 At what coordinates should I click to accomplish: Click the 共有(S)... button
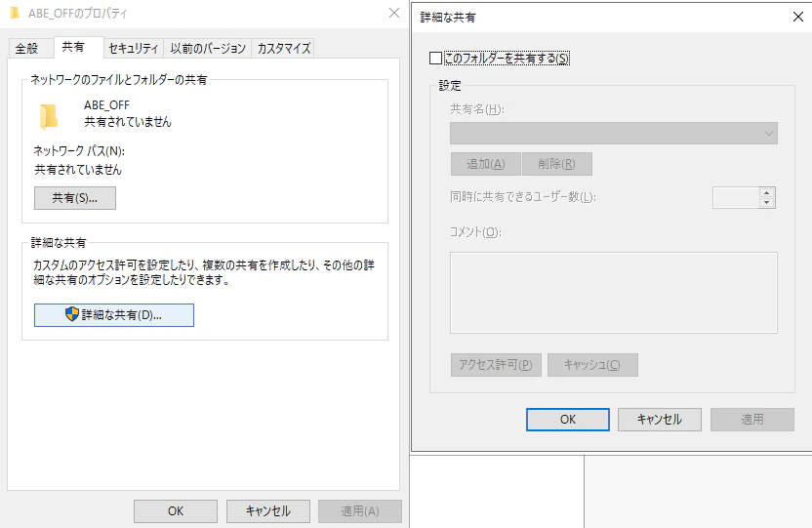(x=75, y=198)
